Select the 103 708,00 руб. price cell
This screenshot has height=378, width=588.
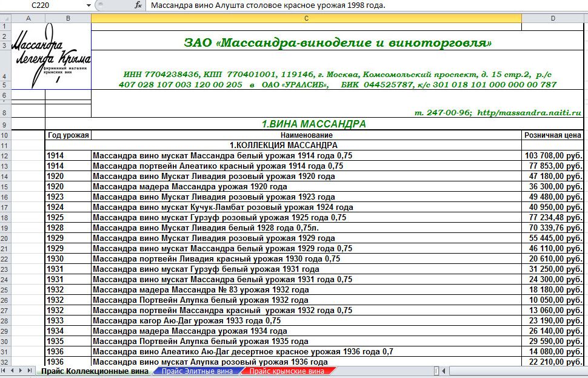click(x=553, y=156)
